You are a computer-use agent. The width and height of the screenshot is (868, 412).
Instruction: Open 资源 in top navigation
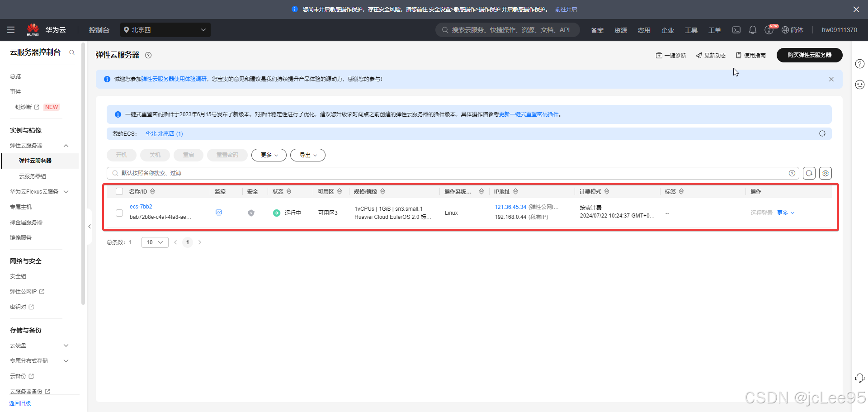point(621,30)
